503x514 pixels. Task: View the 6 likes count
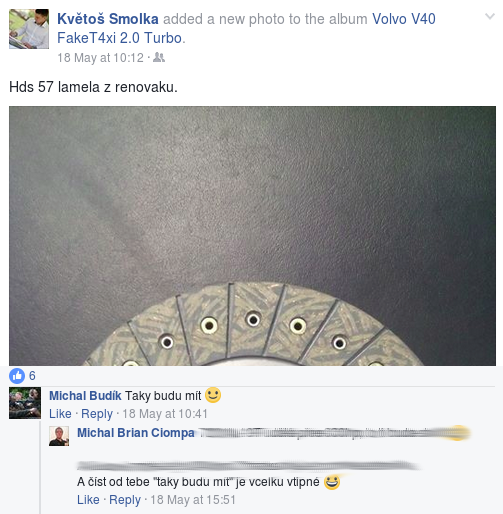pos(32,376)
